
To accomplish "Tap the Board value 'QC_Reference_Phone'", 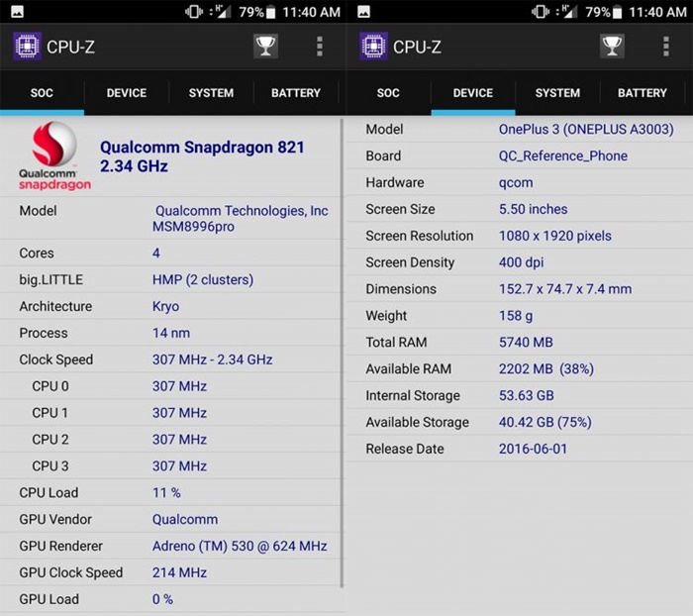I will [x=563, y=155].
